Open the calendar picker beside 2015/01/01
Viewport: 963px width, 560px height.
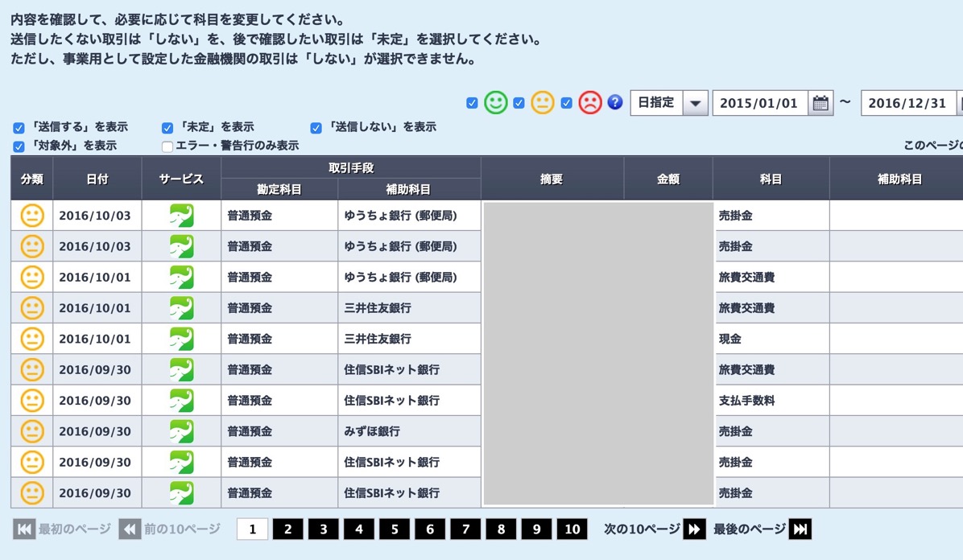tap(820, 103)
